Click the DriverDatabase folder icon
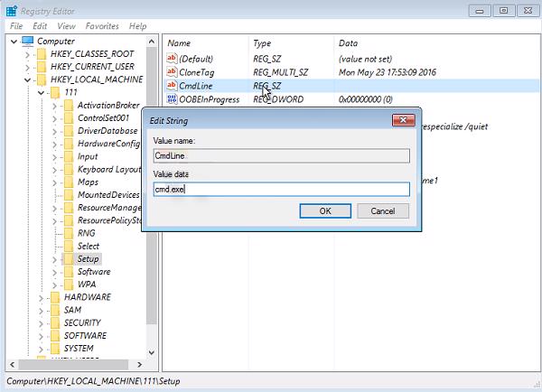542x392 pixels. pyautogui.click(x=69, y=131)
